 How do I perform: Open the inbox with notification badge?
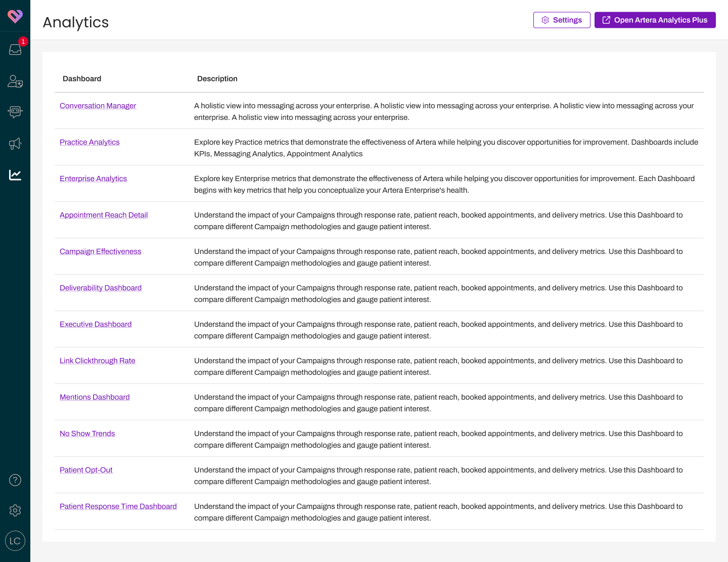coord(15,50)
